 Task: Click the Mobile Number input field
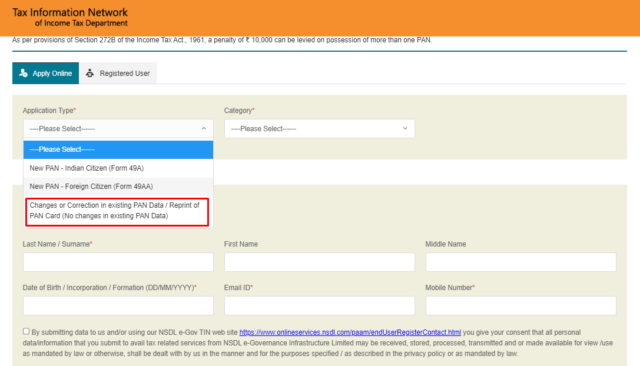pyautogui.click(x=521, y=306)
